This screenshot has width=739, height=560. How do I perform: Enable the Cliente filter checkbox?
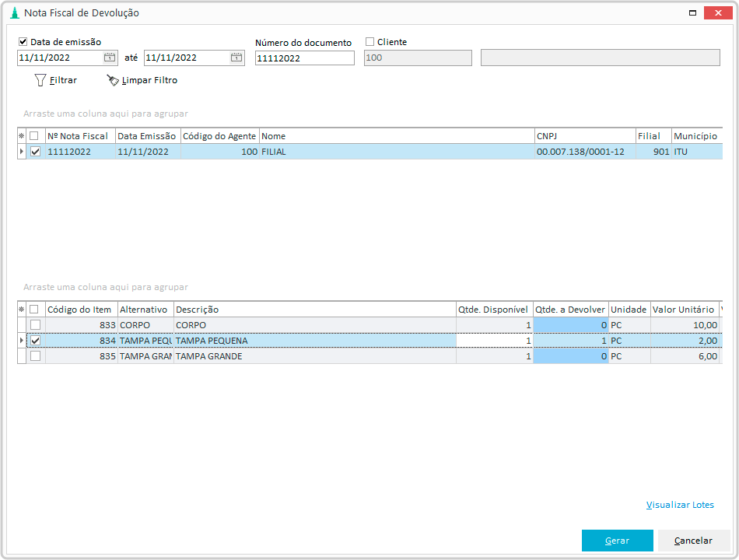point(370,42)
